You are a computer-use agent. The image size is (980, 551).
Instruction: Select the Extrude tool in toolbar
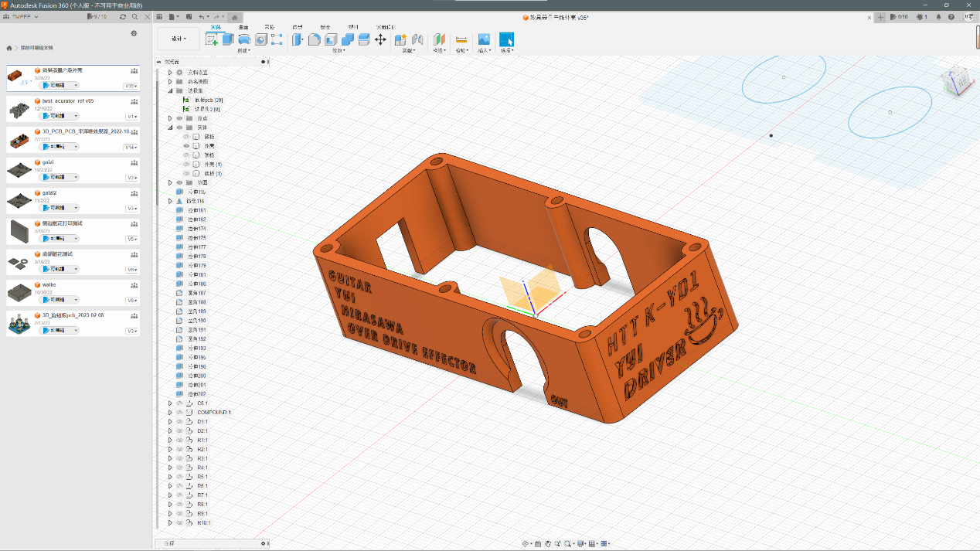pyautogui.click(x=228, y=39)
